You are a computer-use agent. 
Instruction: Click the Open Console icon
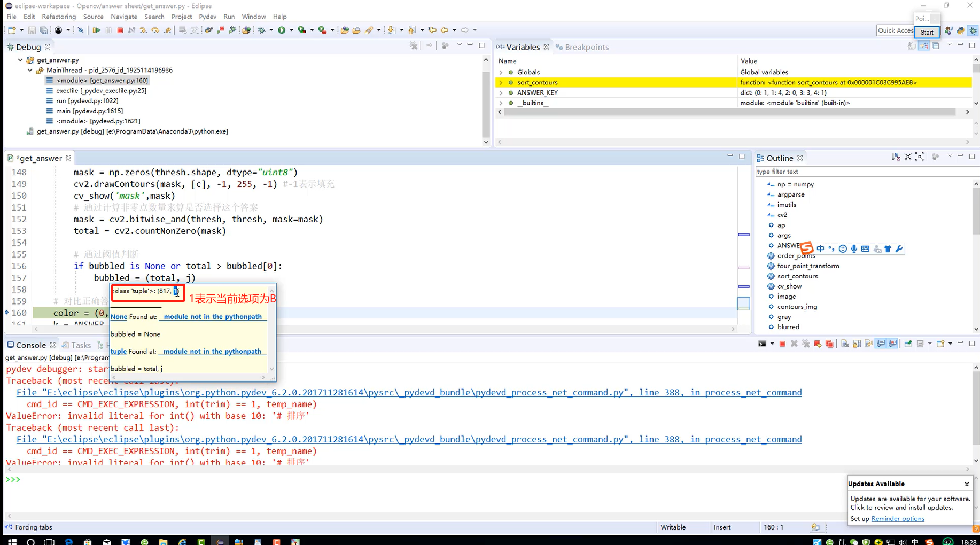pyautogui.click(x=940, y=344)
